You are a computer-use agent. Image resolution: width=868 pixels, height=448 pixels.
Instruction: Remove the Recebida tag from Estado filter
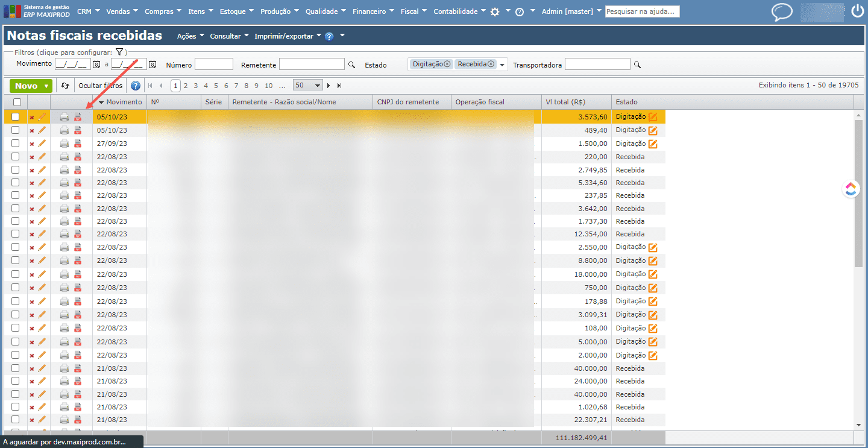pyautogui.click(x=491, y=64)
